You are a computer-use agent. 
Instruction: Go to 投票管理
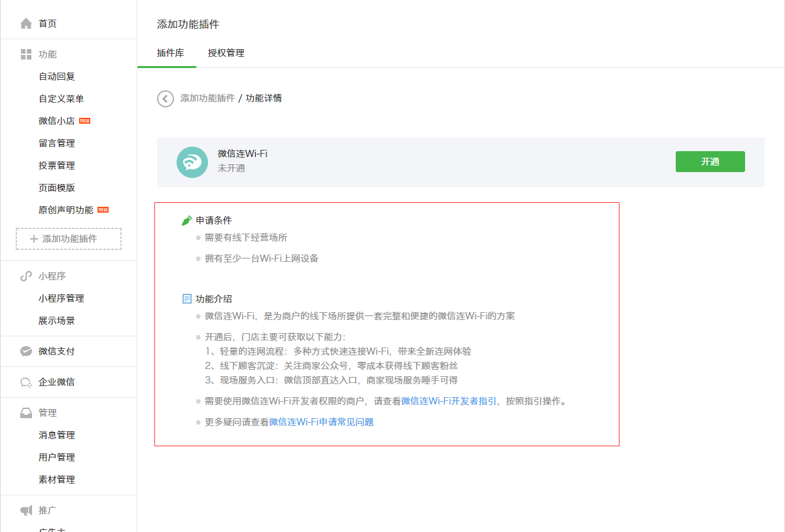point(57,166)
